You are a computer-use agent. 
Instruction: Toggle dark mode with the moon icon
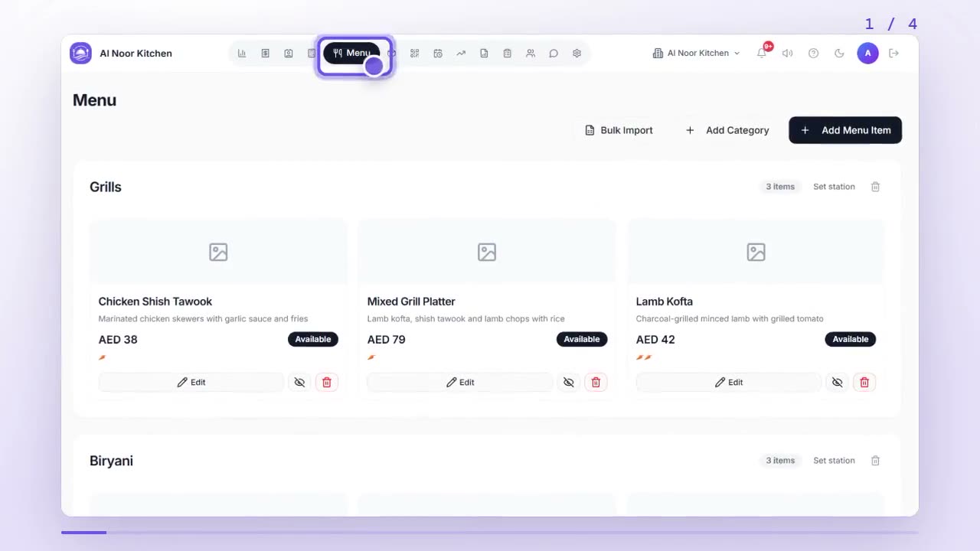point(839,54)
